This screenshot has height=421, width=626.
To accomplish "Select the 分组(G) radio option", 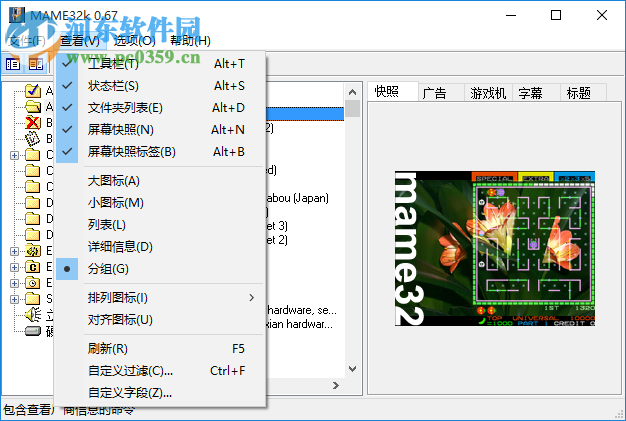I will (x=160, y=269).
